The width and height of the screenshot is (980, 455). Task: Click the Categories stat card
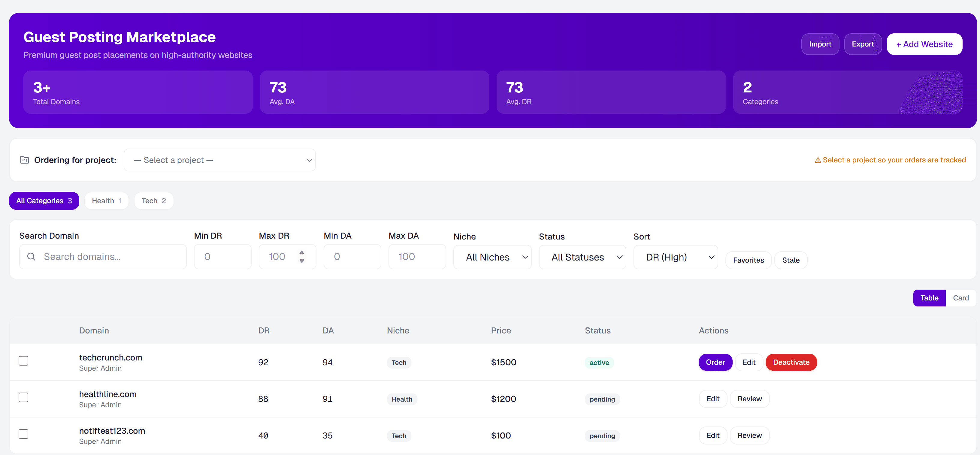(x=848, y=92)
